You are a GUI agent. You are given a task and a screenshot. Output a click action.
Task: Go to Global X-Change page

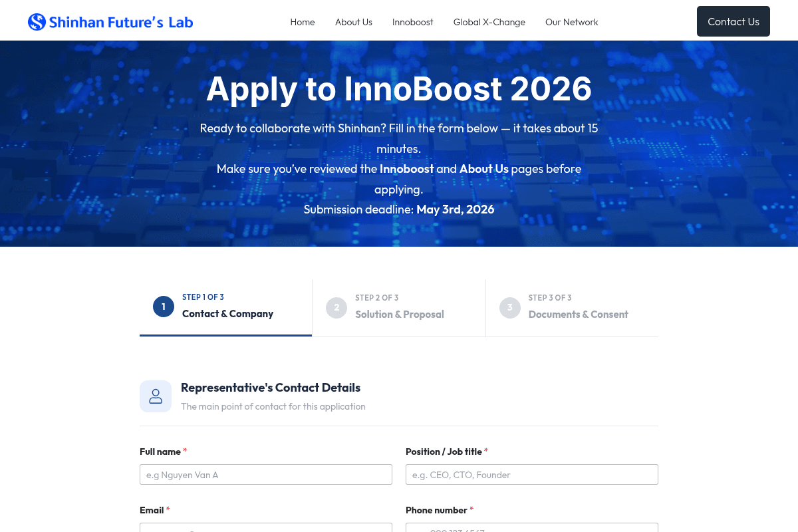point(489,22)
